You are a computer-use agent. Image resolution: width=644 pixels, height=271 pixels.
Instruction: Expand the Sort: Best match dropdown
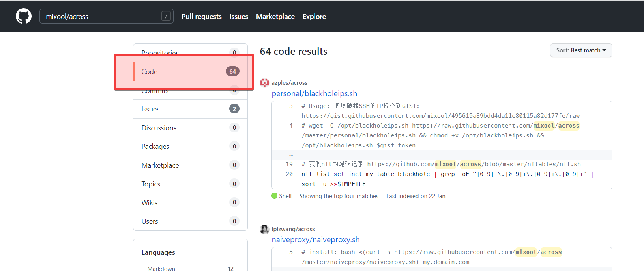tap(581, 50)
